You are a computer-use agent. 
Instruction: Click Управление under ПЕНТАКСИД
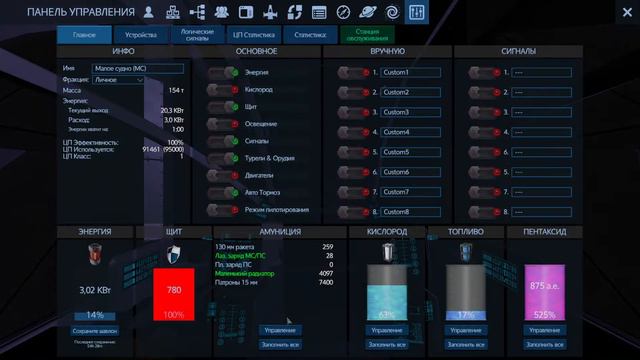point(544,330)
